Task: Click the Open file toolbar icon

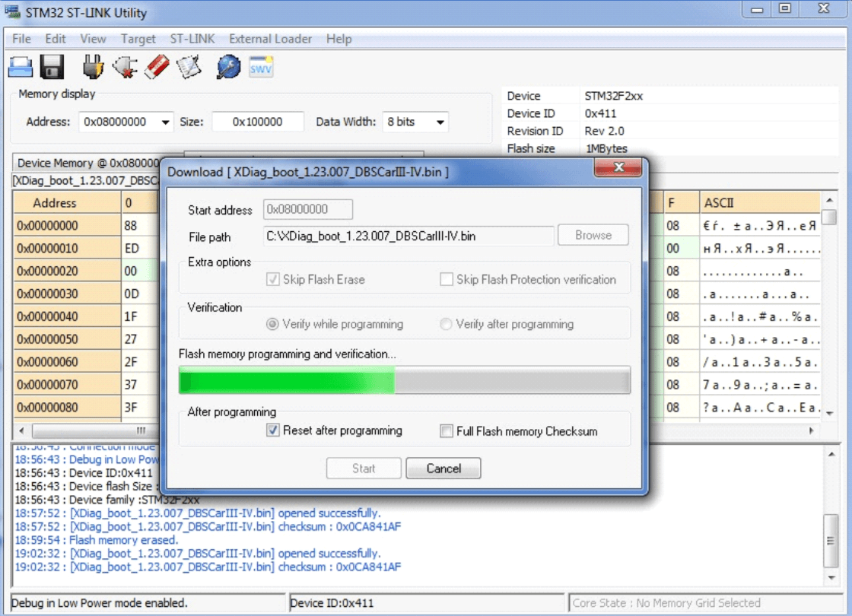Action: click(21, 68)
